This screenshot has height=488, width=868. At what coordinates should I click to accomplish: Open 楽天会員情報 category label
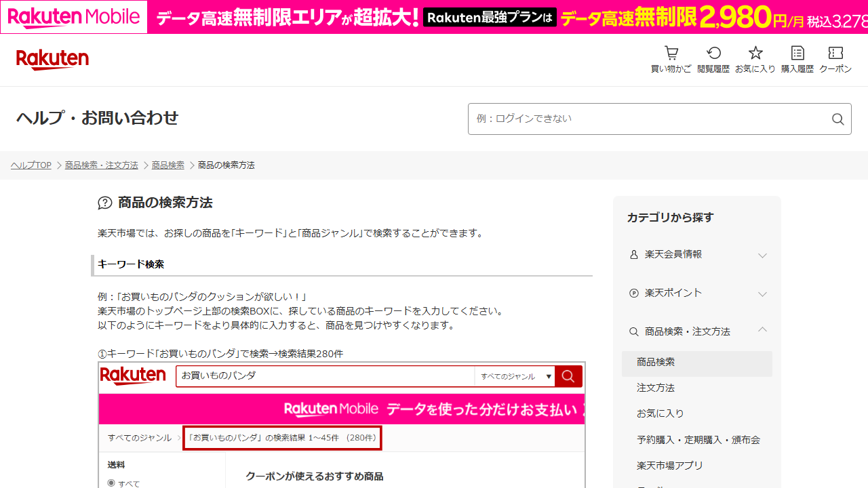coord(673,255)
